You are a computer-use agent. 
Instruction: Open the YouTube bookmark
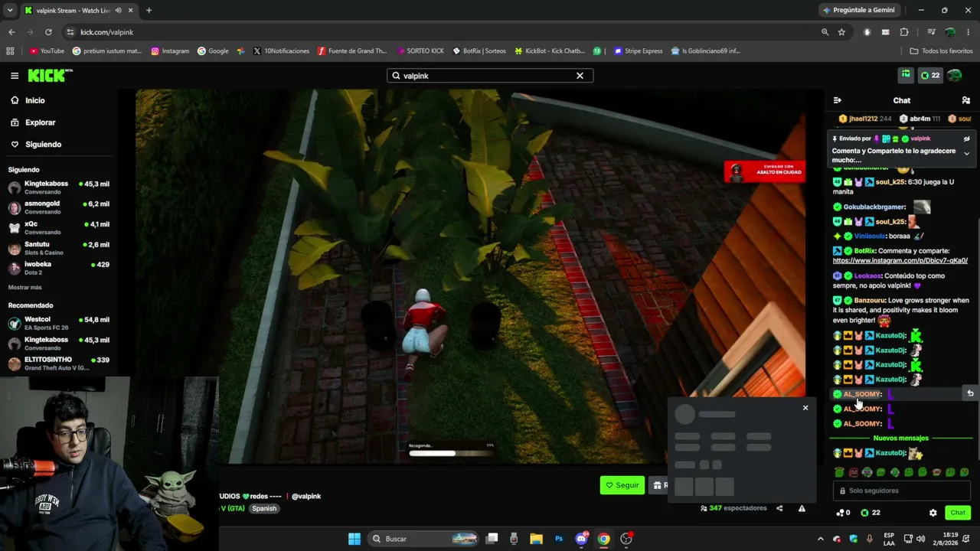coord(47,51)
